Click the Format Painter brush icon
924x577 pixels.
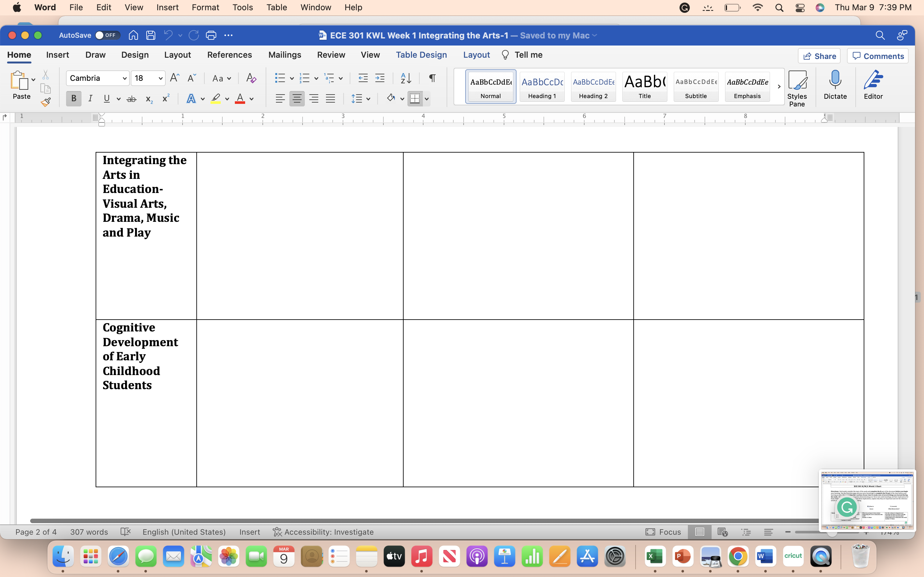(x=46, y=102)
